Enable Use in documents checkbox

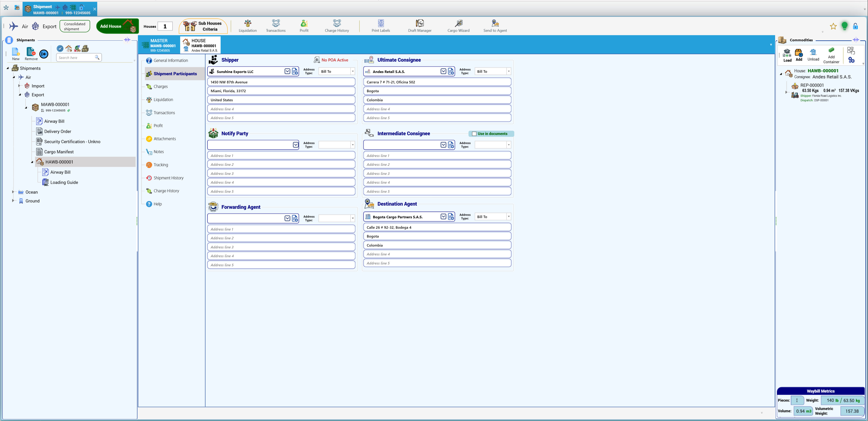(x=474, y=134)
